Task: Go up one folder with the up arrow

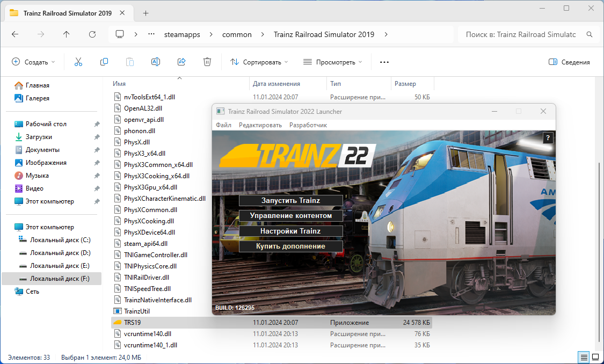Action: click(x=66, y=34)
